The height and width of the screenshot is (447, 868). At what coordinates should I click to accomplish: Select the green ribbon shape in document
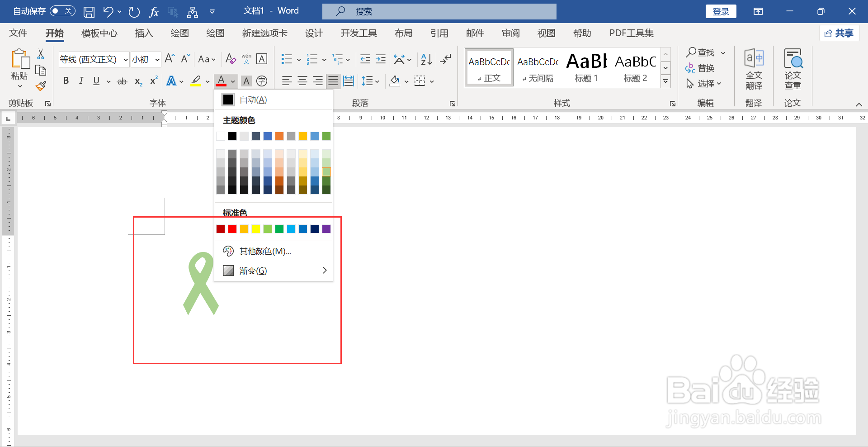pyautogui.click(x=200, y=284)
